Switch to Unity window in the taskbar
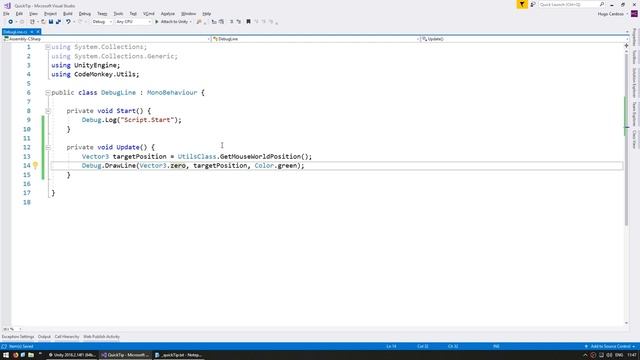This screenshot has height=360, width=640. point(72,355)
